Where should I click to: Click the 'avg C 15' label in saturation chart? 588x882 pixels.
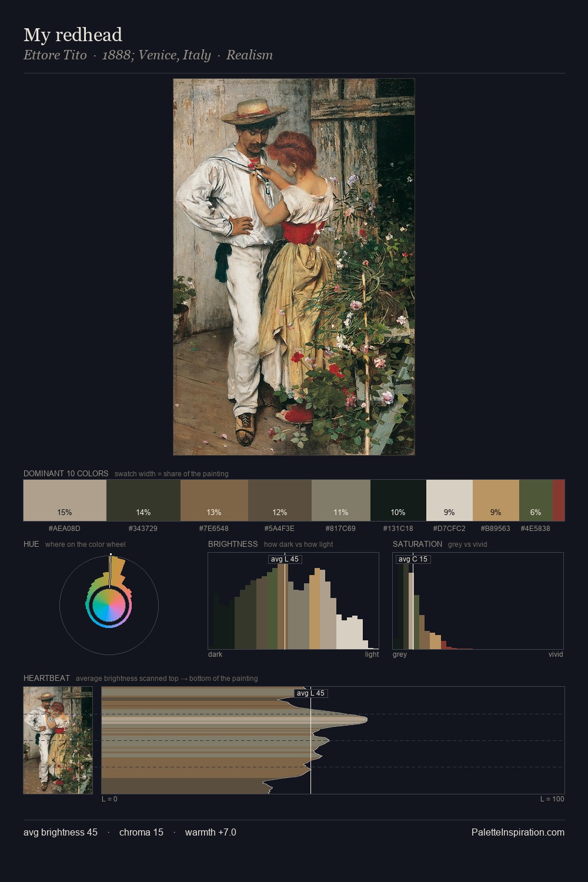pos(413,559)
